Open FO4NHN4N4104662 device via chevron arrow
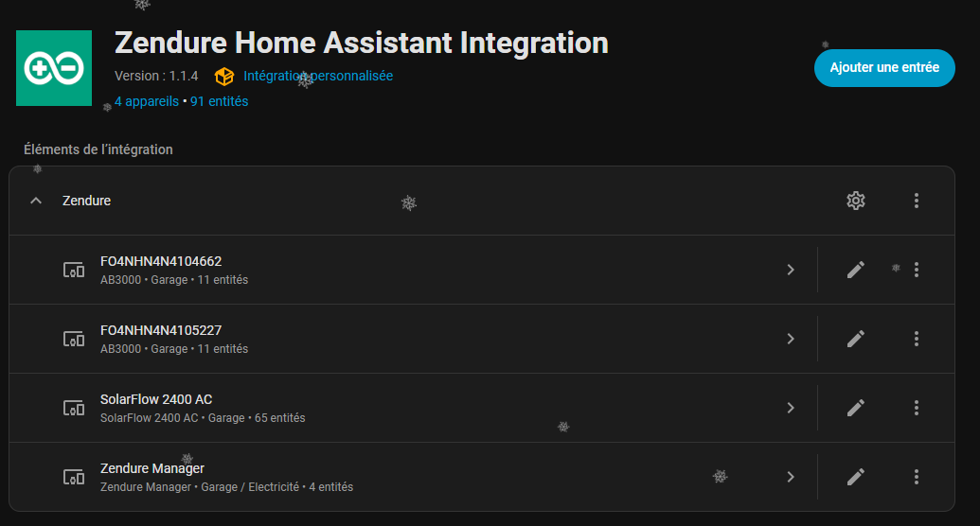Image resolution: width=980 pixels, height=526 pixels. (x=791, y=270)
